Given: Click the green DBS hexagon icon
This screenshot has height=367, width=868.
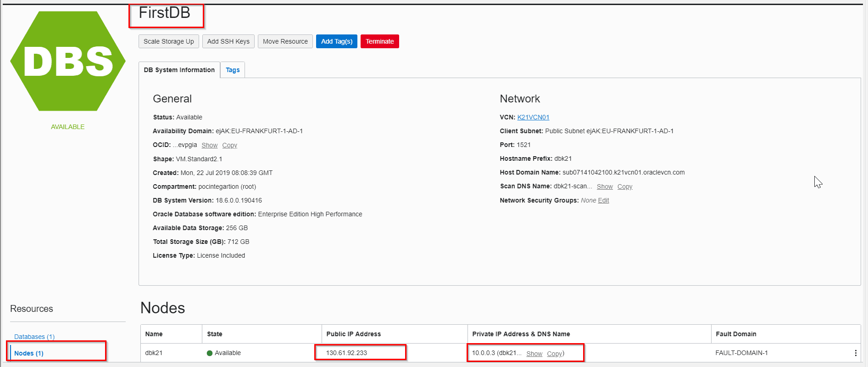Looking at the screenshot, I should point(68,61).
